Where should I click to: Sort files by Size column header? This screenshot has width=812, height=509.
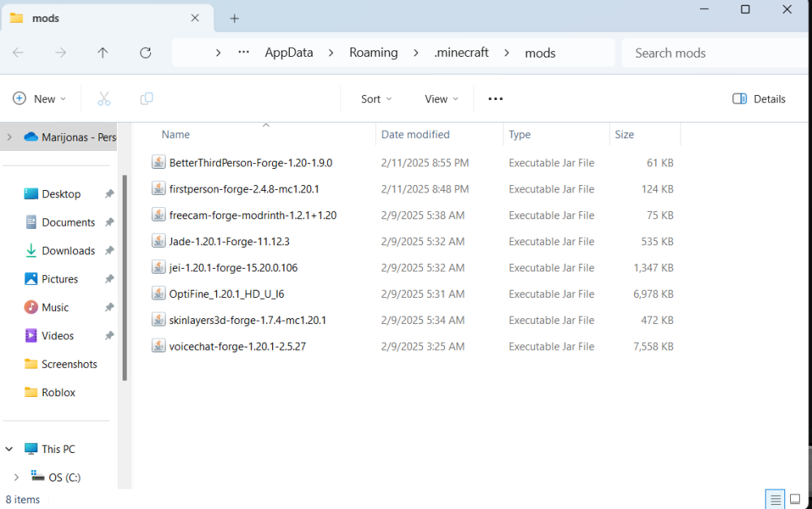[624, 135]
